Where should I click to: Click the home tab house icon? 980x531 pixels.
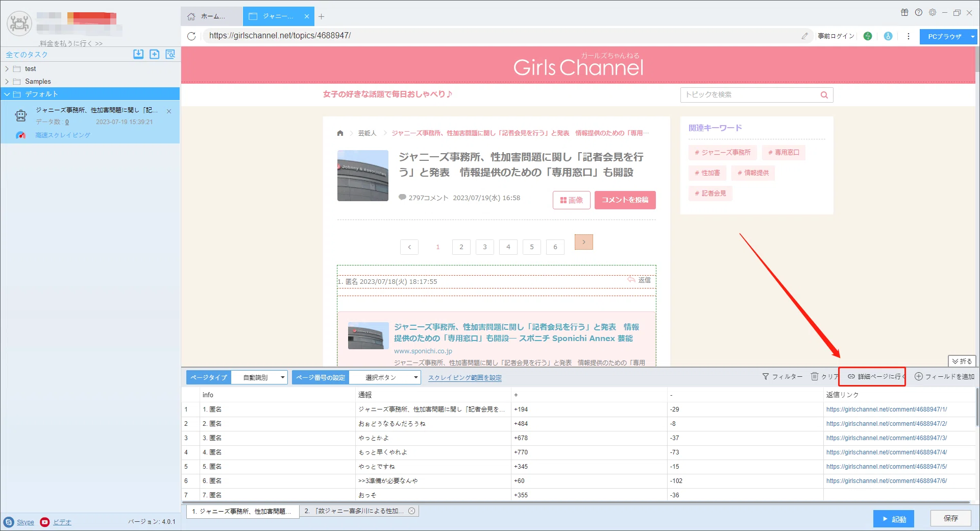191,16
